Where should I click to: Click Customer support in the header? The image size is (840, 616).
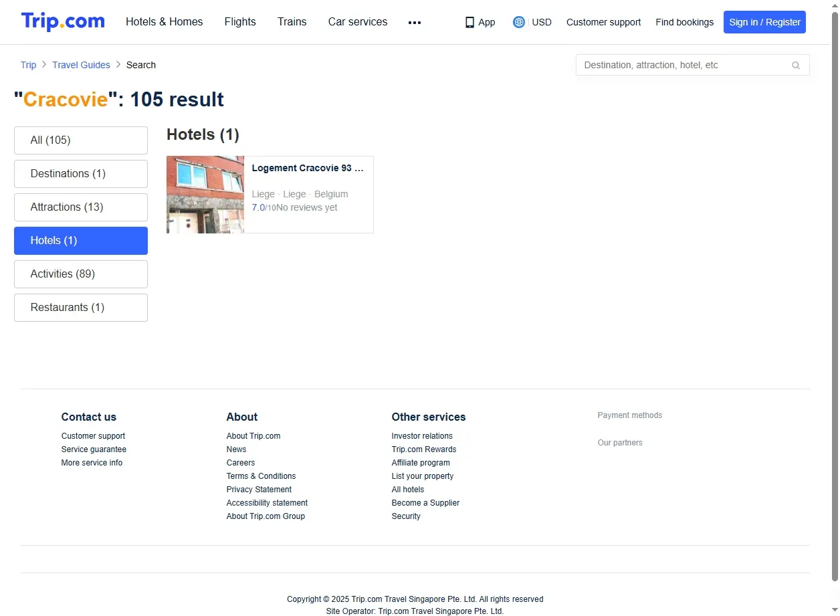603,22
